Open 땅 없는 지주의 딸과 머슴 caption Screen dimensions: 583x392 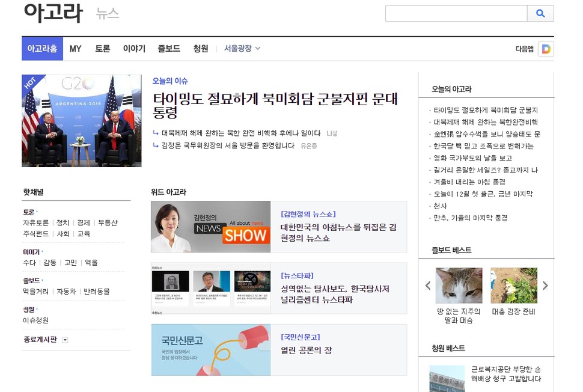coord(459,316)
